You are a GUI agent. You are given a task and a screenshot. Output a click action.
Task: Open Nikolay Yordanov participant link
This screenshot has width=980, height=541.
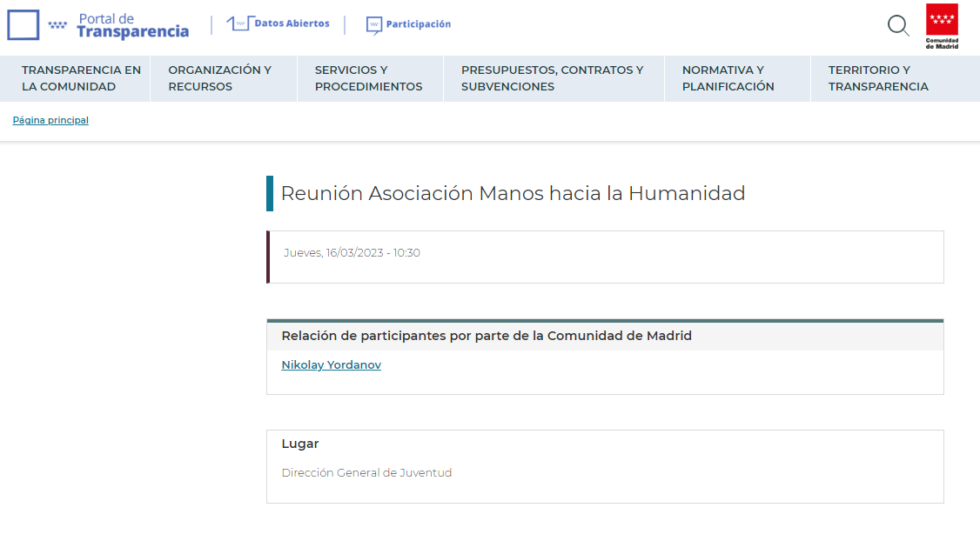pyautogui.click(x=332, y=364)
